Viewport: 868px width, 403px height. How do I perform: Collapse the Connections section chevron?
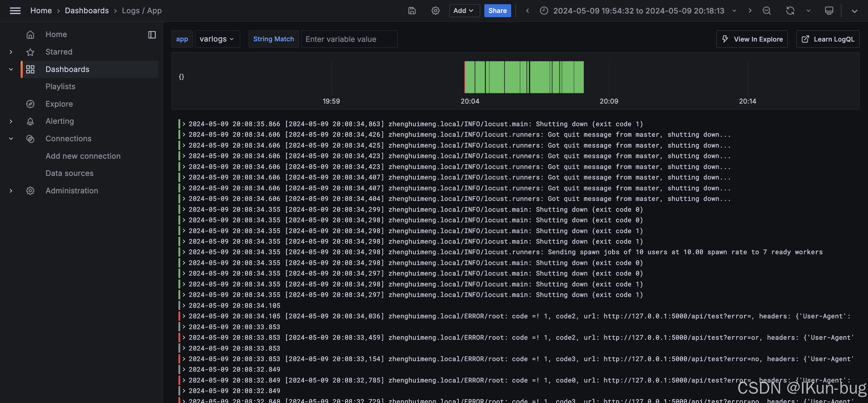pyautogui.click(x=11, y=139)
